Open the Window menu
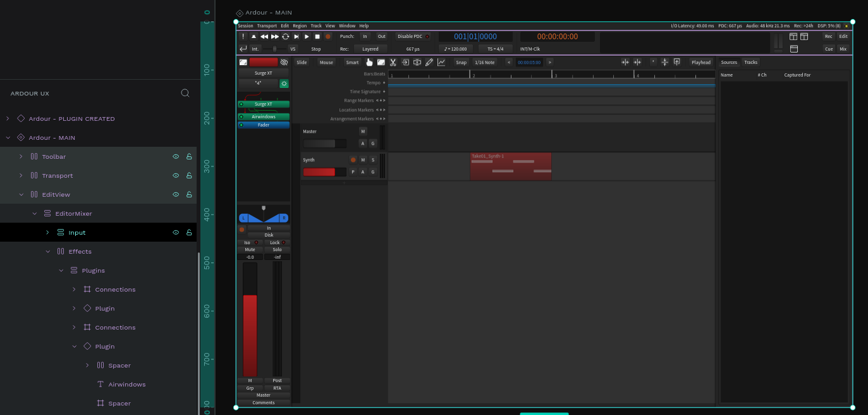Image resolution: width=868 pixels, height=415 pixels. pos(347,26)
